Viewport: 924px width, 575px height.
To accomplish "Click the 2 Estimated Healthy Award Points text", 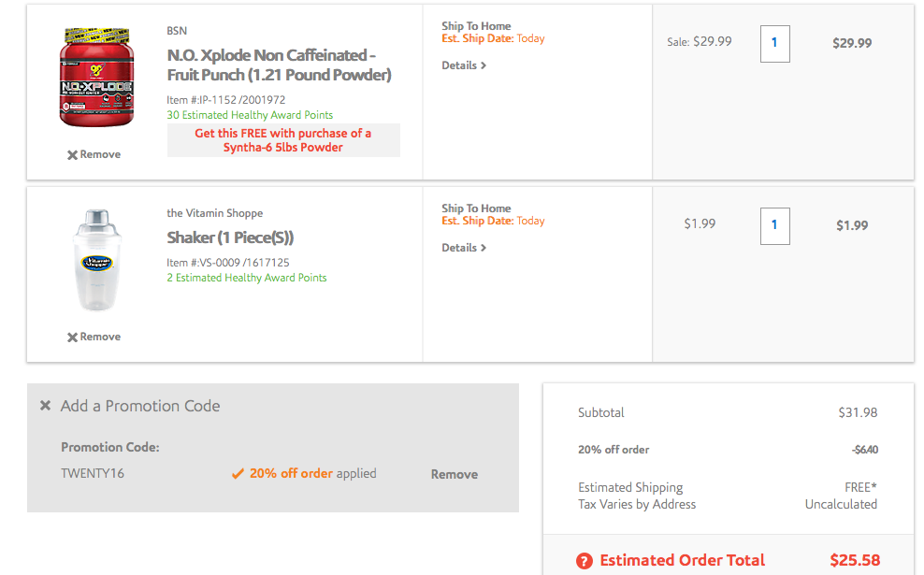I will pos(246,278).
